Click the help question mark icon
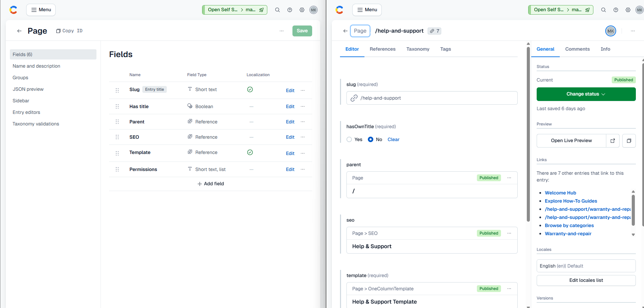The width and height of the screenshot is (644, 308). tap(290, 10)
